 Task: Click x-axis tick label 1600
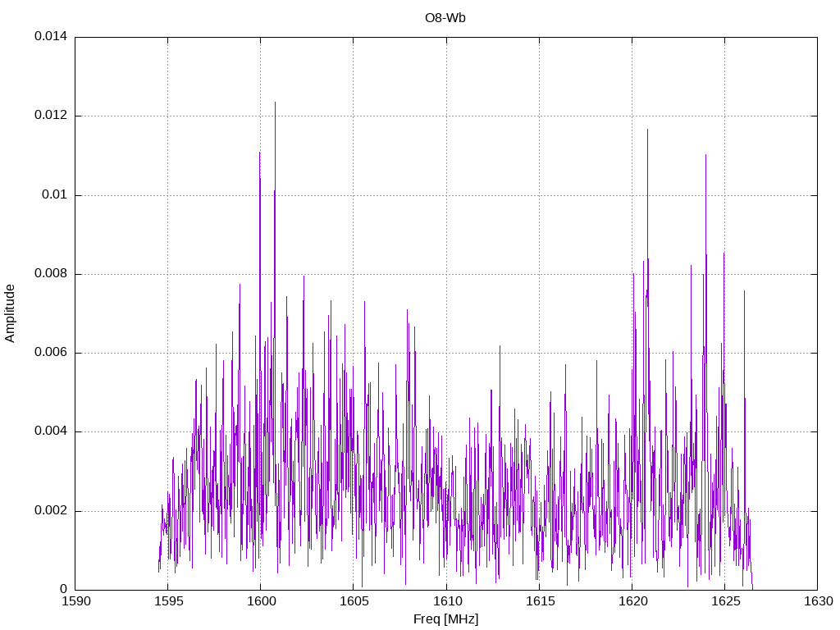click(262, 601)
